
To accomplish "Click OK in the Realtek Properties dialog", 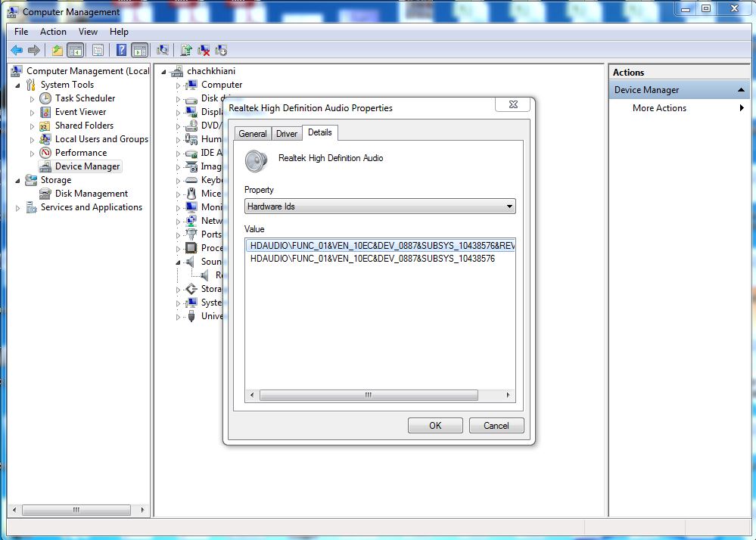I will [x=435, y=425].
